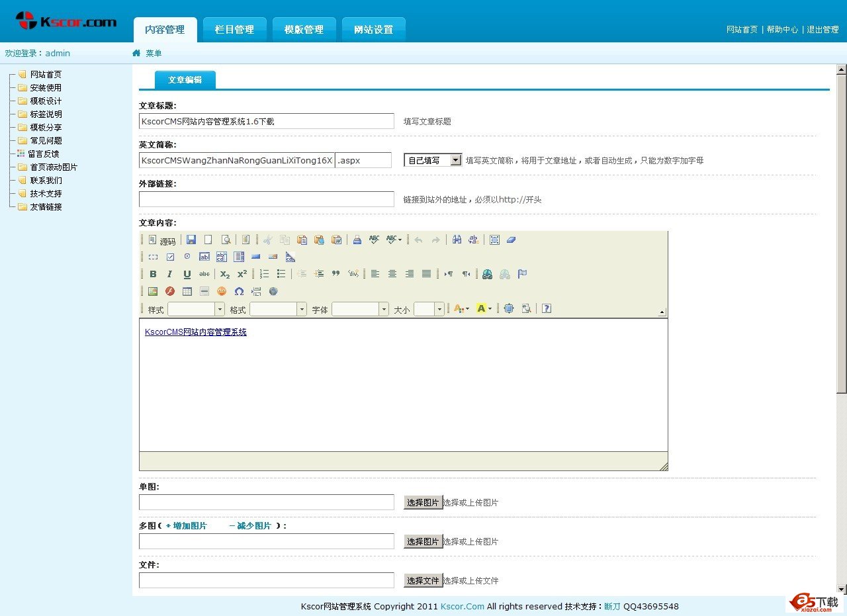The image size is (847, 616).
Task: Collapse the editor toolbar arrow
Action: pyautogui.click(x=662, y=312)
